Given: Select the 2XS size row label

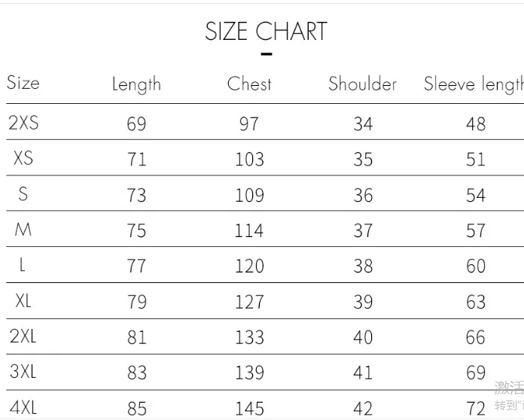Looking at the screenshot, I should (x=23, y=123).
